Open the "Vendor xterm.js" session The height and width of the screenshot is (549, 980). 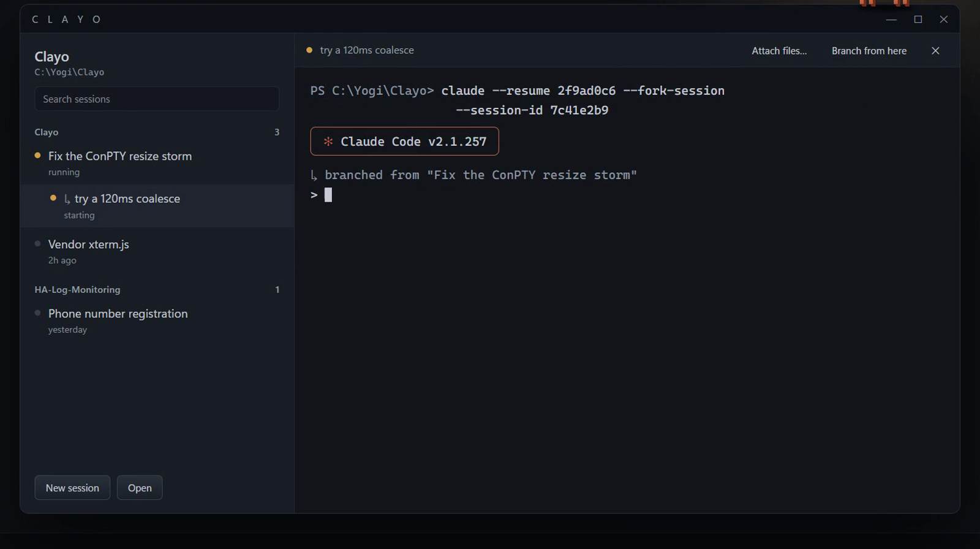pos(157,251)
